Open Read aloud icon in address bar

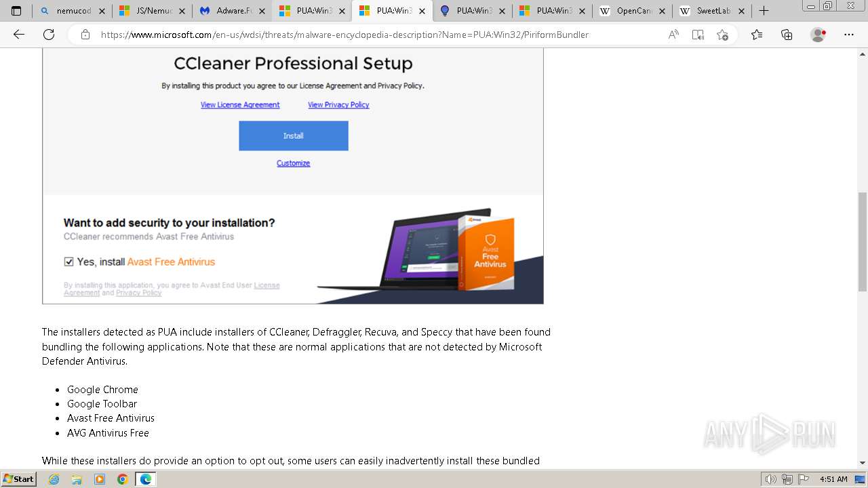coord(673,35)
